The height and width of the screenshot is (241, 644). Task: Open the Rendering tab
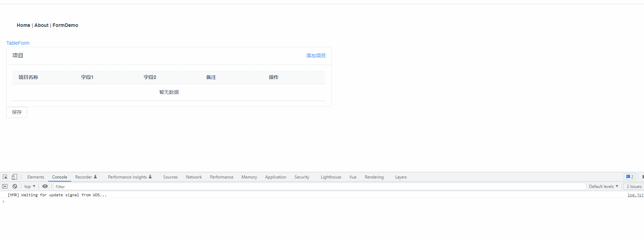point(374,177)
